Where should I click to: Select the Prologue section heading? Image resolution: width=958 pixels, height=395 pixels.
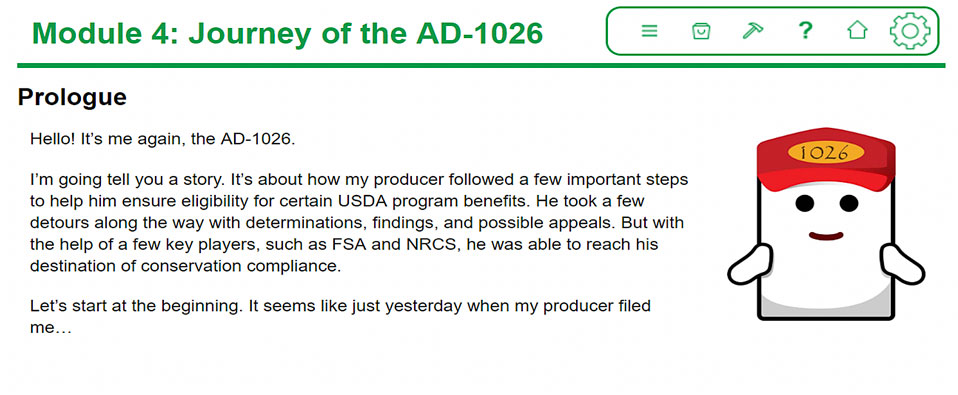click(72, 96)
